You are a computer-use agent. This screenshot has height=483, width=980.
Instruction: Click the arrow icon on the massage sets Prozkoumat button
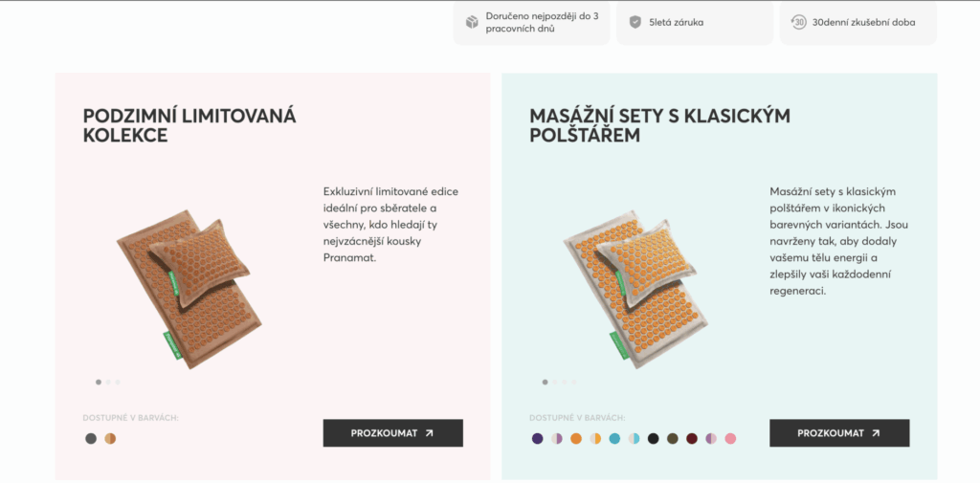pyautogui.click(x=876, y=433)
